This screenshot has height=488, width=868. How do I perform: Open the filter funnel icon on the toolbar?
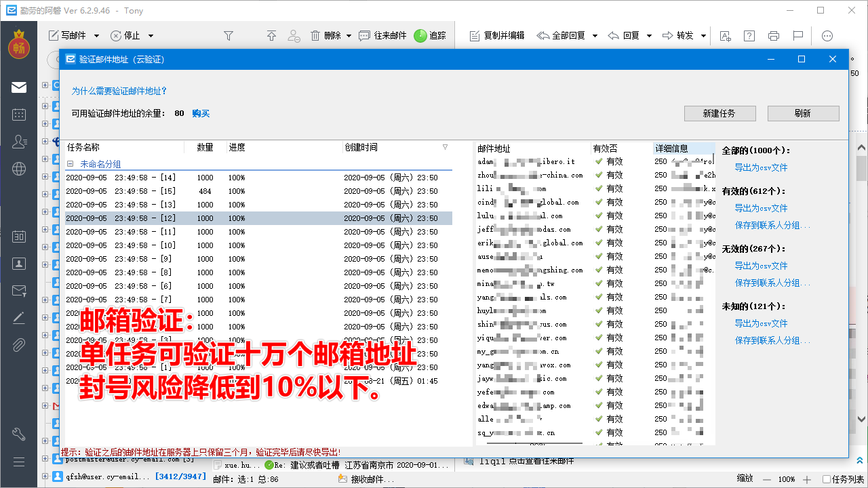[x=229, y=36]
